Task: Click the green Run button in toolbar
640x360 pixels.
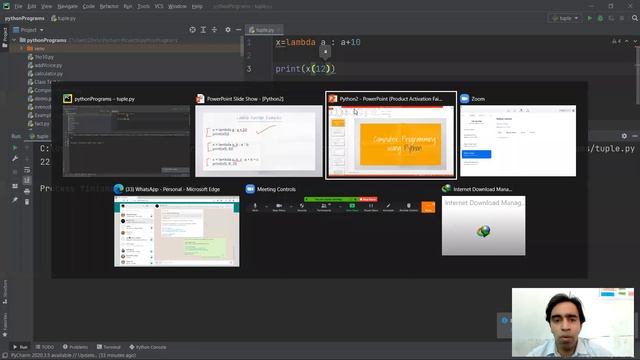Action: tap(589, 18)
